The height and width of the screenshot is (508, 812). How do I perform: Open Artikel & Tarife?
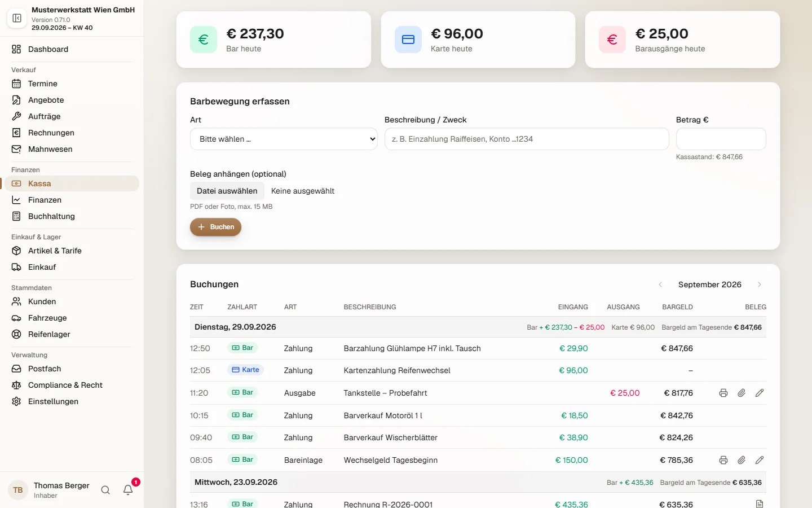click(72, 251)
